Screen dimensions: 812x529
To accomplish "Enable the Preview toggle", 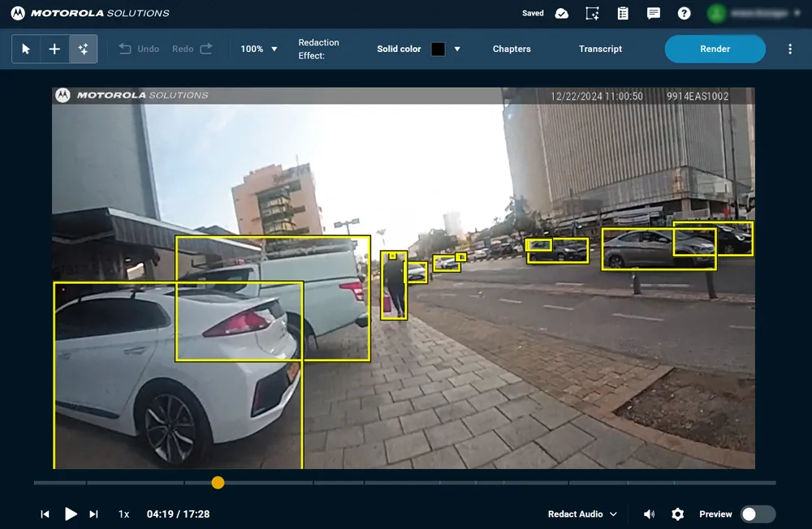I will (755, 514).
